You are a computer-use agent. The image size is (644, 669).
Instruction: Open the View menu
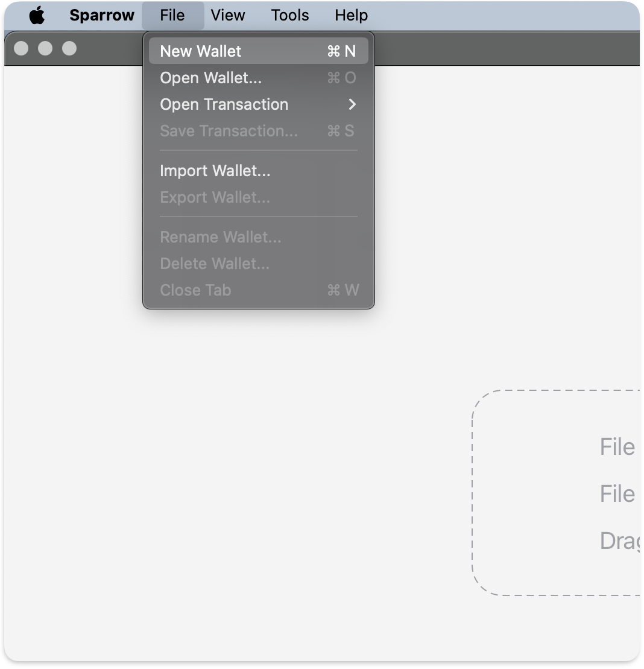click(x=227, y=16)
